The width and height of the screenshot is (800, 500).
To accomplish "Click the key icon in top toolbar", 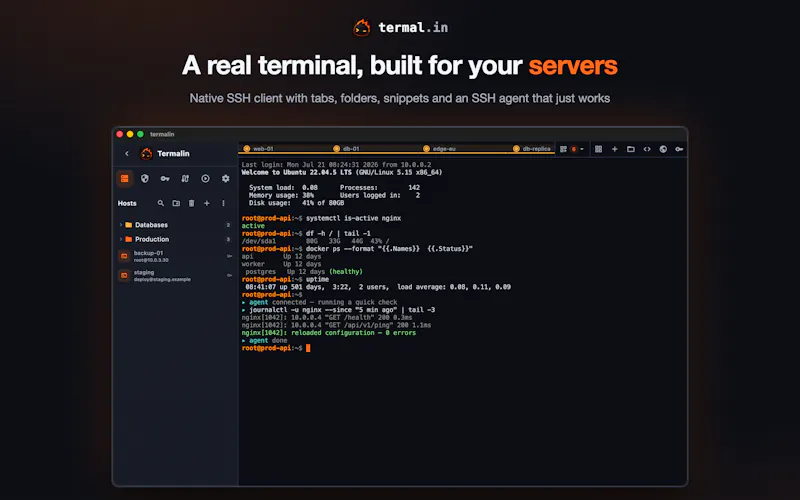I will [x=679, y=149].
